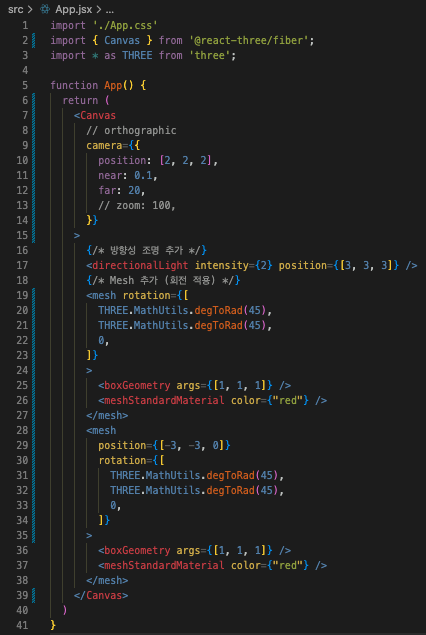The height and width of the screenshot is (635, 426).
Task: Click "position={[-3, -3, 0]}" on line 29
Action: pyautogui.click(x=164, y=445)
